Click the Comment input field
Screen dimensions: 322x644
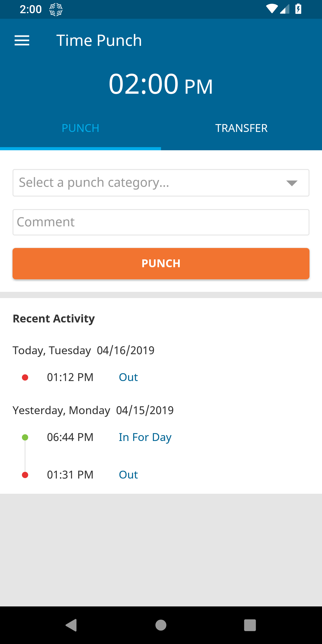click(161, 222)
